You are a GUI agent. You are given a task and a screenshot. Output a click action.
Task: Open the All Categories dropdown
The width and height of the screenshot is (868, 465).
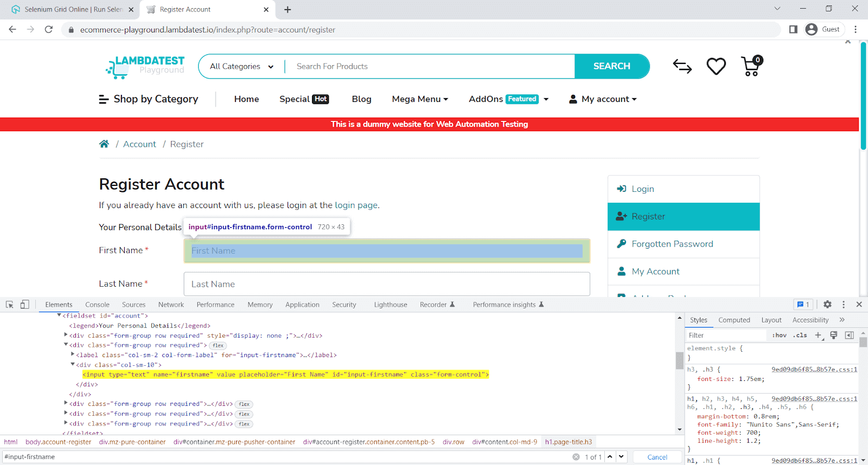pos(241,66)
